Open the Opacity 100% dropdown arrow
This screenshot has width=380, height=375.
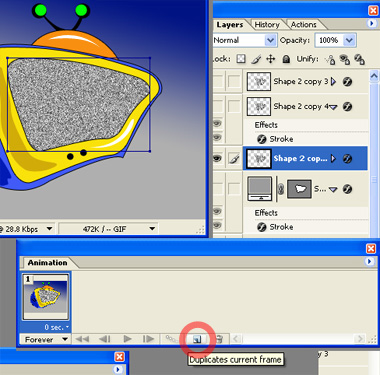[x=349, y=40]
